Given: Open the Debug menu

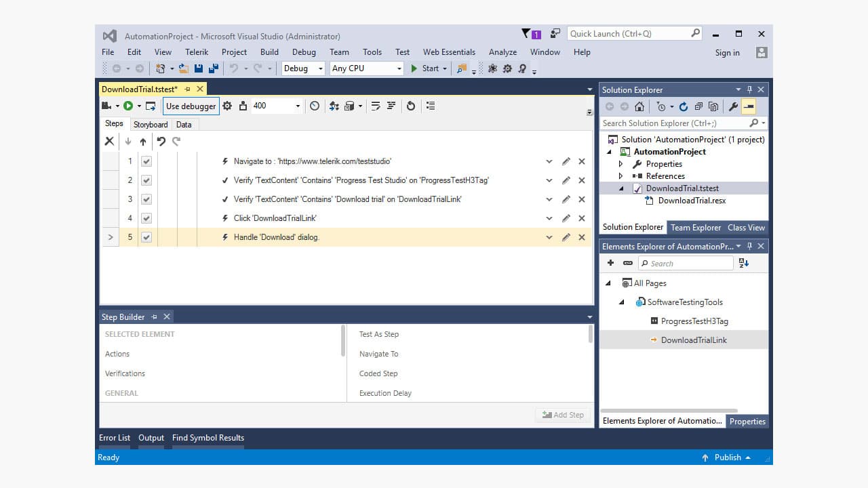Looking at the screenshot, I should pos(303,52).
